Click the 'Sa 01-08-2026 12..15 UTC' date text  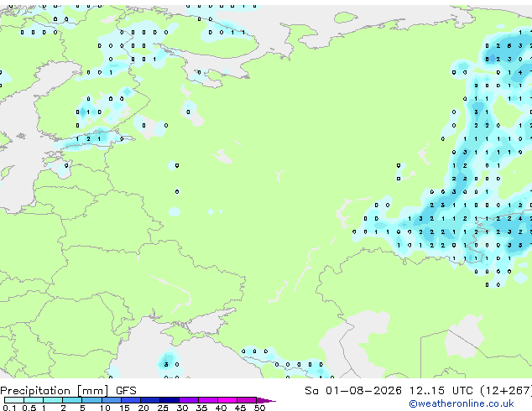tap(389, 391)
